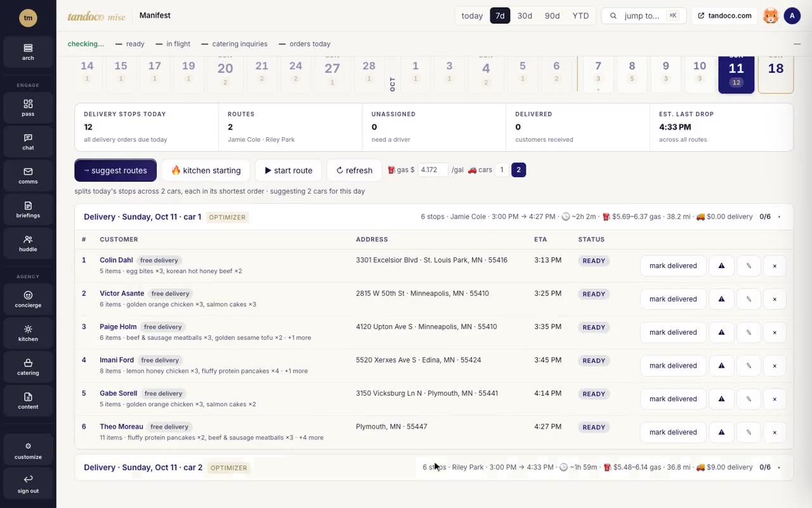Edit pencil icon for Victor Asante row
Screen dimensions: 812x508
tap(749, 299)
